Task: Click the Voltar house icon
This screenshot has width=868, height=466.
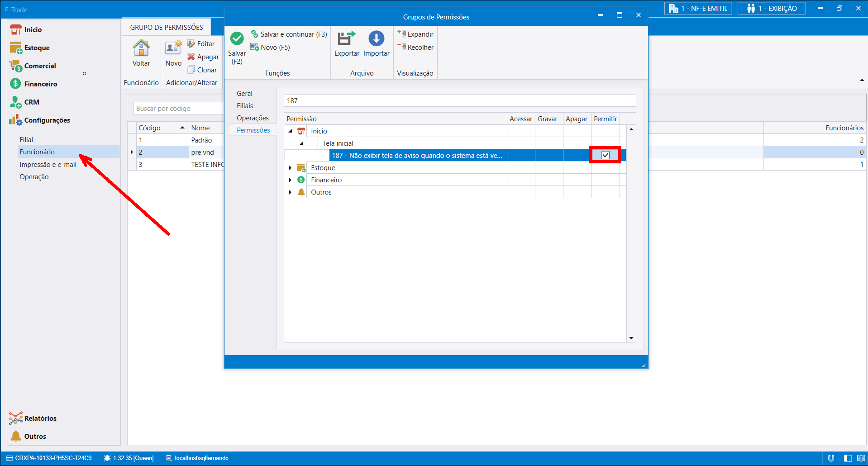Action: pos(141,48)
